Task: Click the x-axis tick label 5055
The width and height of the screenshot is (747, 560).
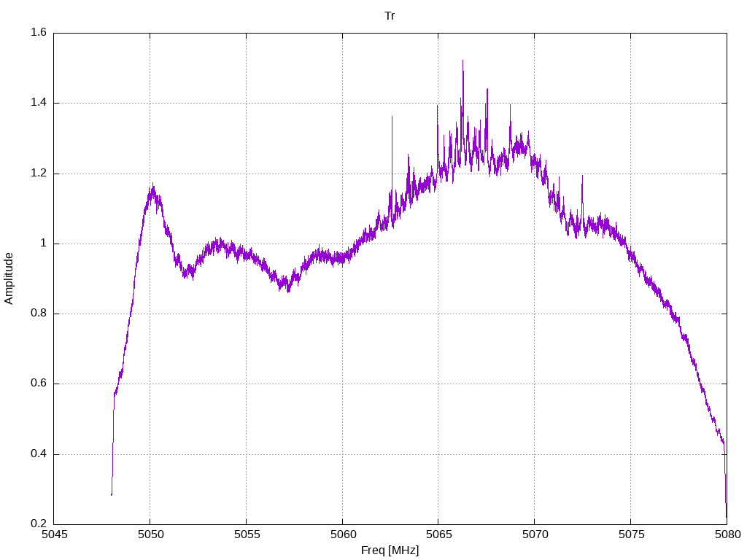Action: click(247, 534)
